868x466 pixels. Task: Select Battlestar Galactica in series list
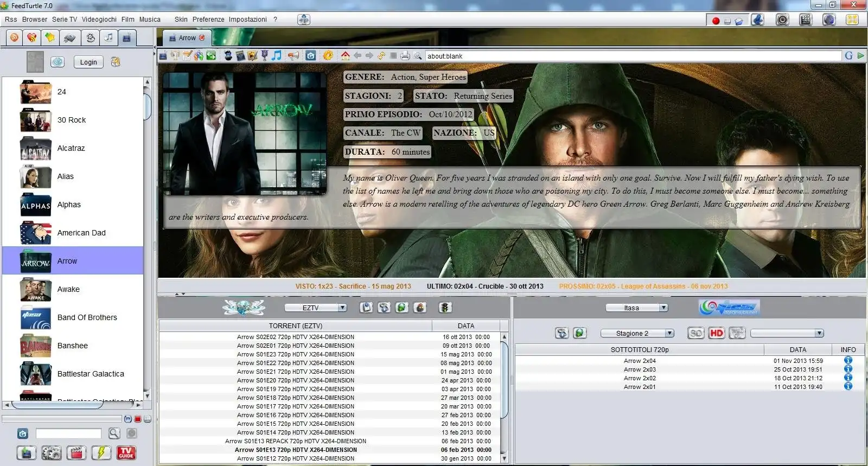pyautogui.click(x=73, y=374)
